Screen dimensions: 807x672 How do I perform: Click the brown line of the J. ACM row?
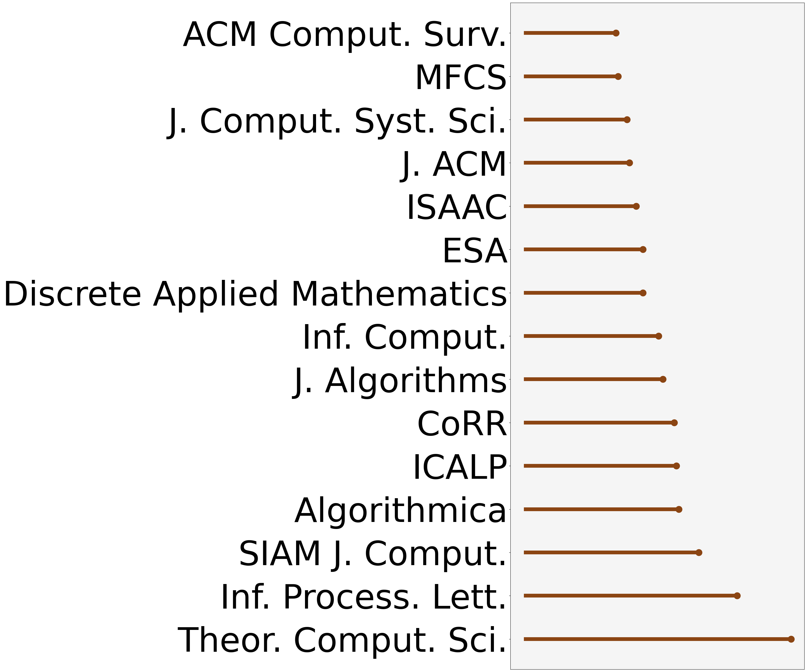577,163
